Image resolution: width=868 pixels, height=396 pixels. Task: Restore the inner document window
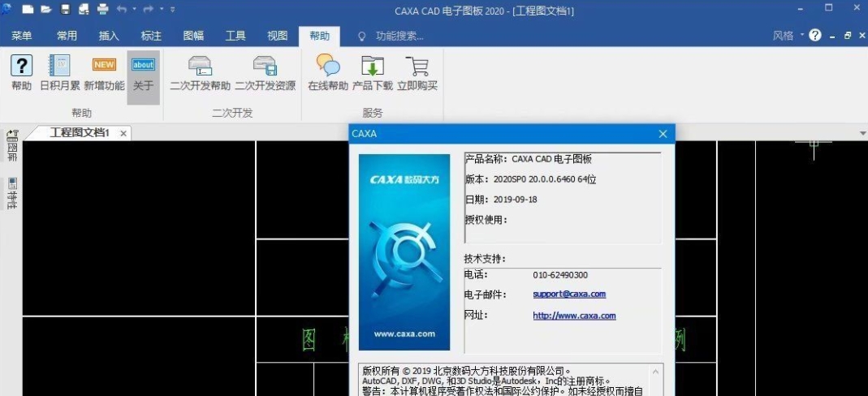(848, 36)
